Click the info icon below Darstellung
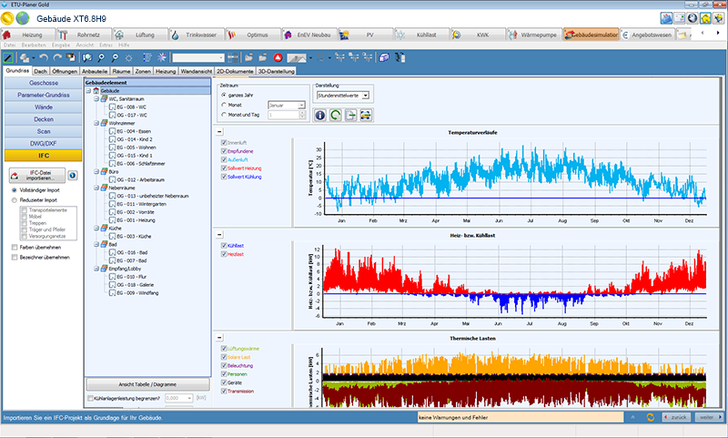This screenshot has width=728, height=438. pyautogui.click(x=321, y=115)
